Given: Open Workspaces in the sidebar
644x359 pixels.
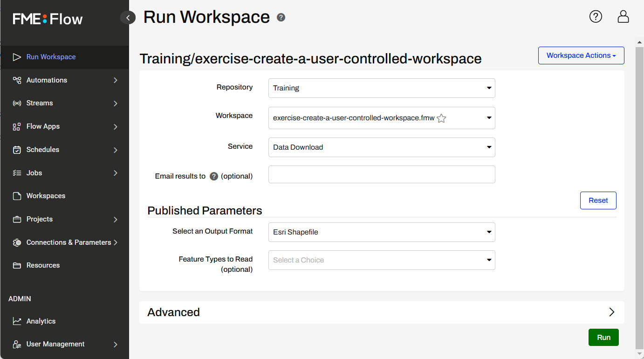Looking at the screenshot, I should (x=46, y=196).
